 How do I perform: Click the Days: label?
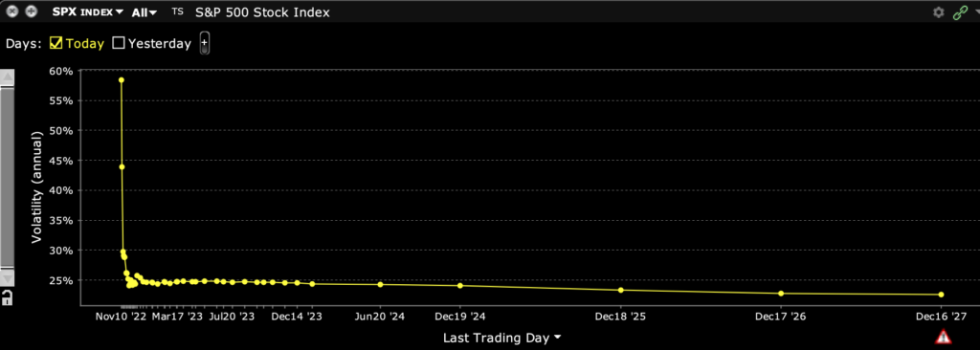point(24,44)
